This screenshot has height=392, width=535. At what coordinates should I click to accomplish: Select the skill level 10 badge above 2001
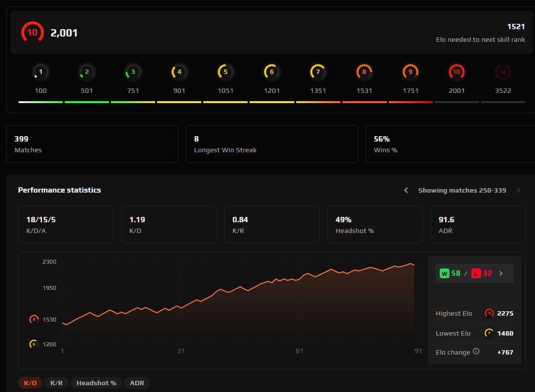(x=456, y=71)
